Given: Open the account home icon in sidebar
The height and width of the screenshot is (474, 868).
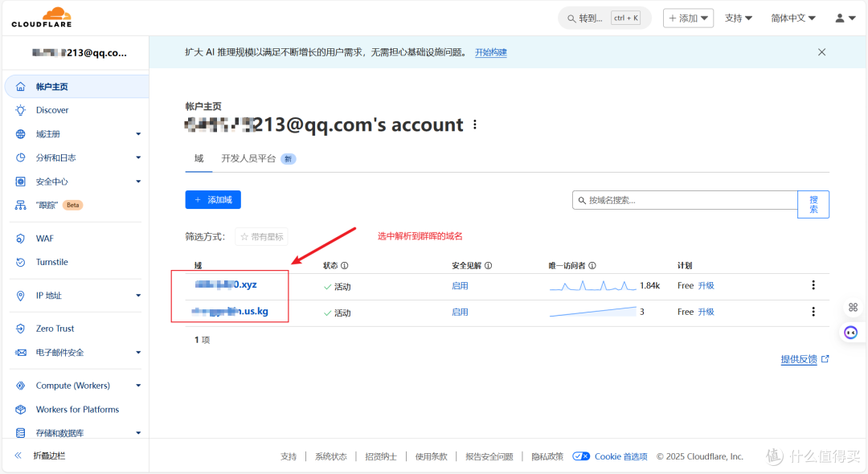Looking at the screenshot, I should coord(20,86).
